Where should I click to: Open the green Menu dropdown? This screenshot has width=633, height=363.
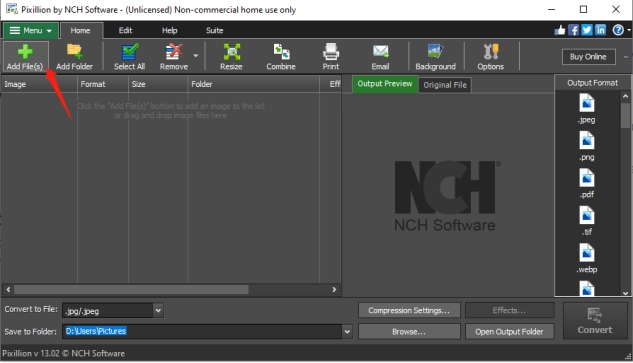point(31,31)
